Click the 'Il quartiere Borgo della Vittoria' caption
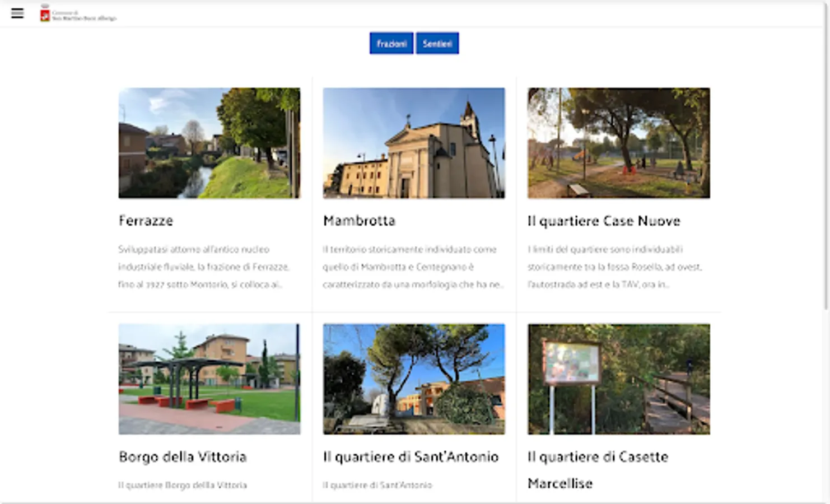 click(x=183, y=485)
